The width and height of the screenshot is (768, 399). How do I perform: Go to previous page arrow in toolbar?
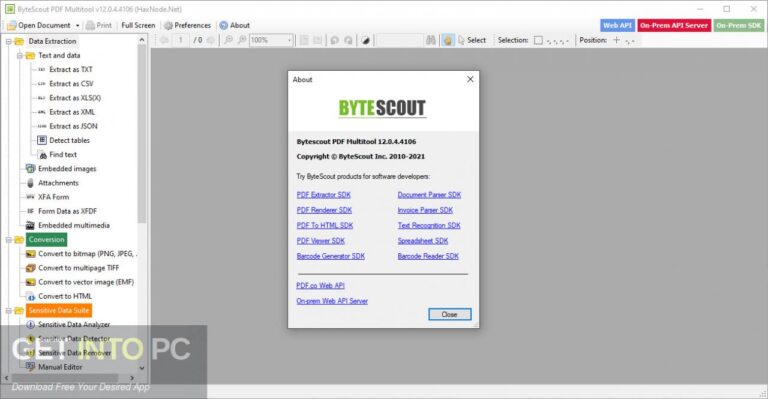click(164, 41)
